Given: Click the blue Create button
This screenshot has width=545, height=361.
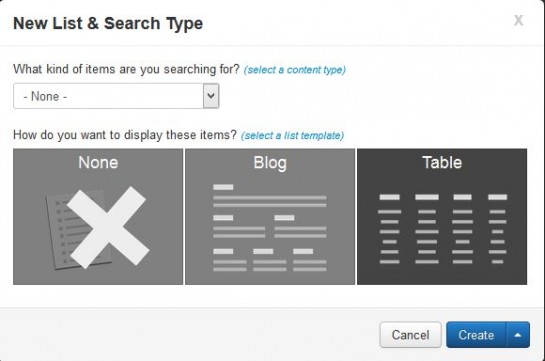Looking at the screenshot, I should (x=476, y=335).
